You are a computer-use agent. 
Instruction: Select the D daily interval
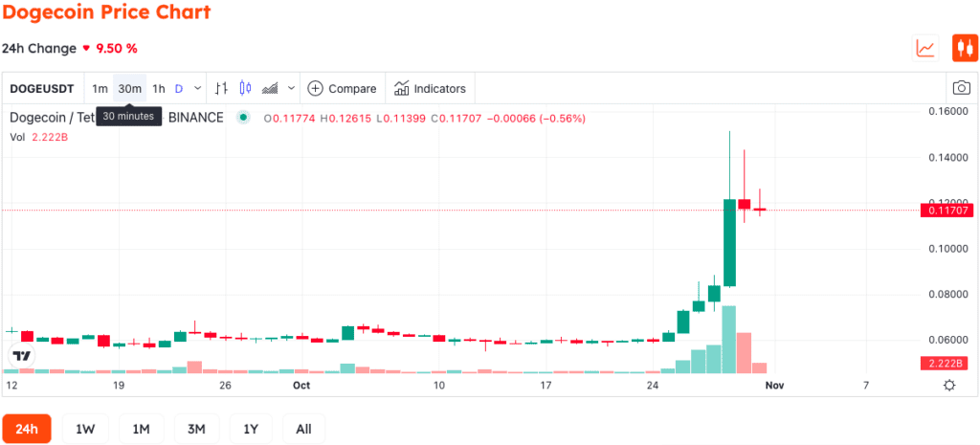179,88
